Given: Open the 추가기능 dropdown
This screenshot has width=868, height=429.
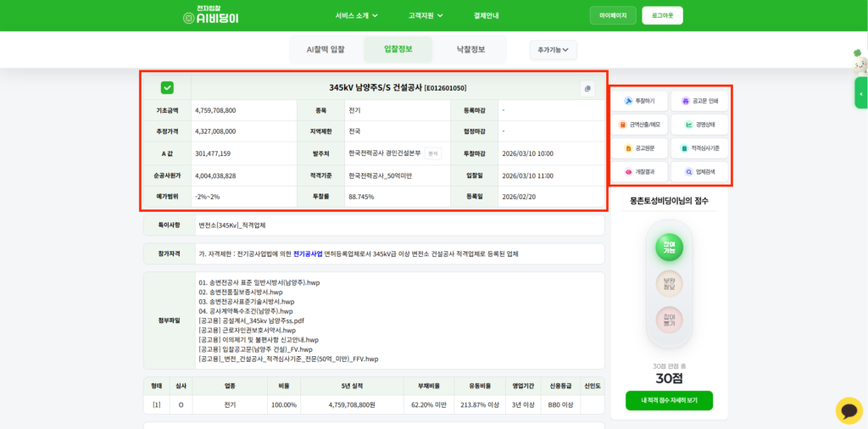Looking at the screenshot, I should click(553, 50).
